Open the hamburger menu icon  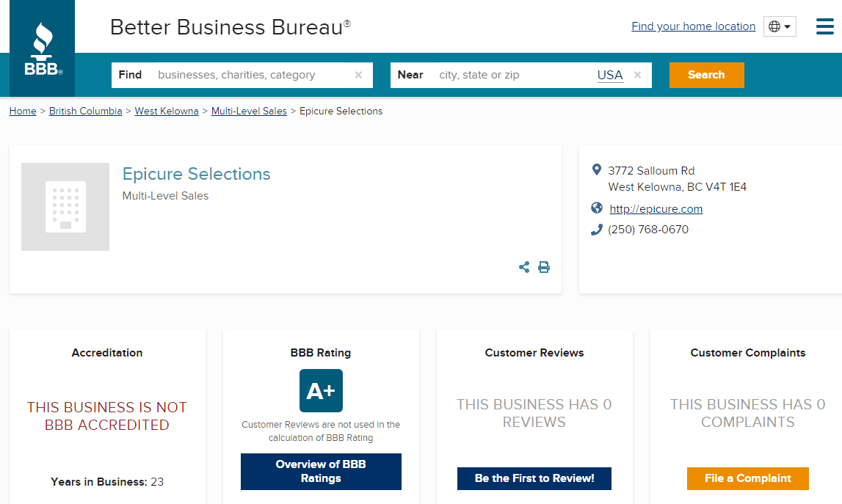tap(825, 26)
